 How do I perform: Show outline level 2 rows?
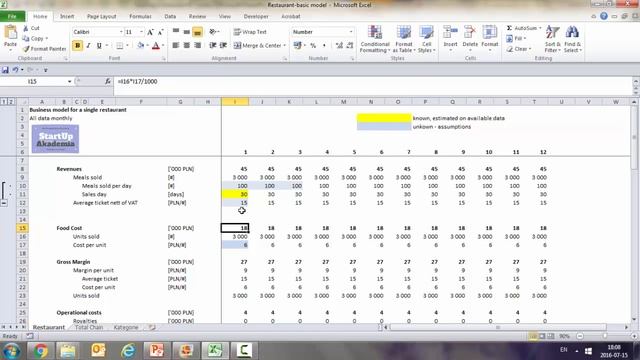click(x=11, y=101)
